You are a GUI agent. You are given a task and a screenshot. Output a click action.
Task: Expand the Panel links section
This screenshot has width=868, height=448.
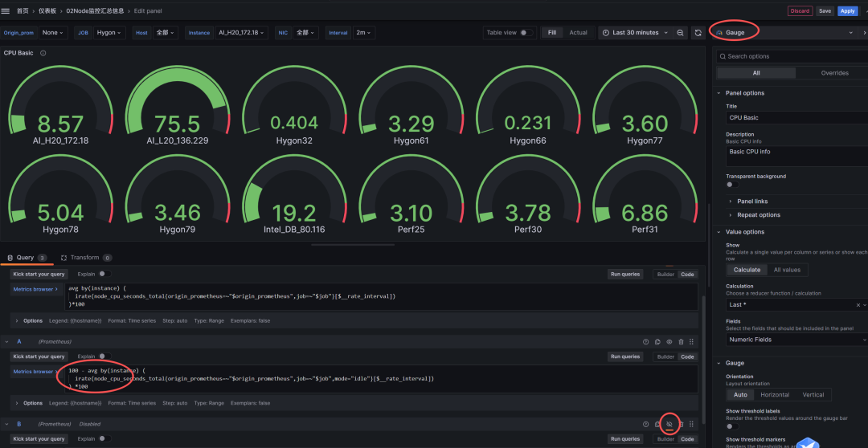point(751,201)
